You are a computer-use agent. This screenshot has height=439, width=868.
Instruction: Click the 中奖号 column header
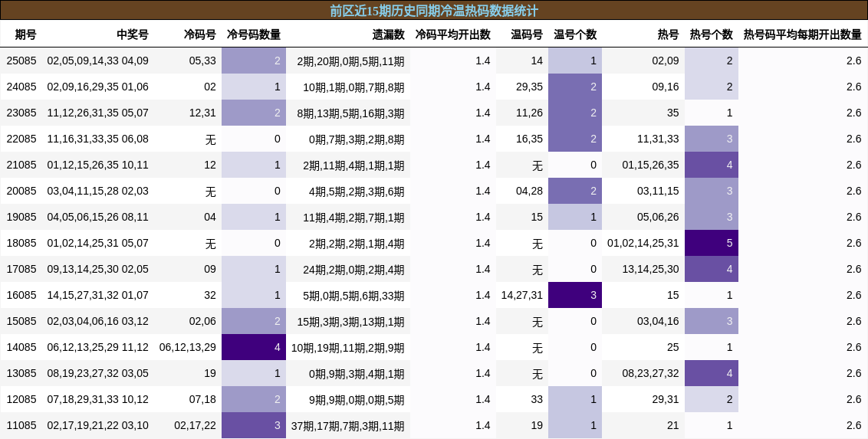coord(133,34)
